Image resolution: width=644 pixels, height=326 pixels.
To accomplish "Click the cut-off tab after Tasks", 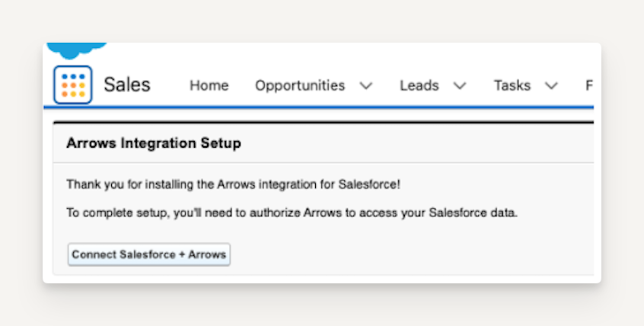I will click(588, 85).
